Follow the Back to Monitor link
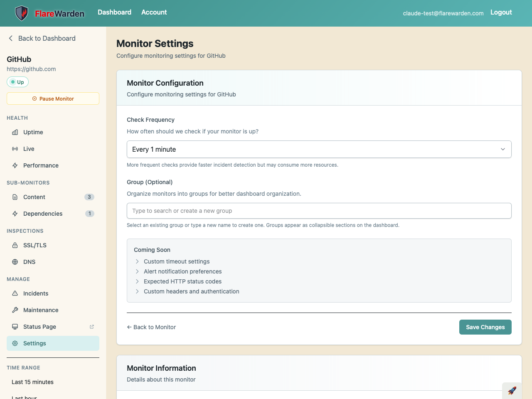This screenshot has height=399, width=532. point(151,327)
